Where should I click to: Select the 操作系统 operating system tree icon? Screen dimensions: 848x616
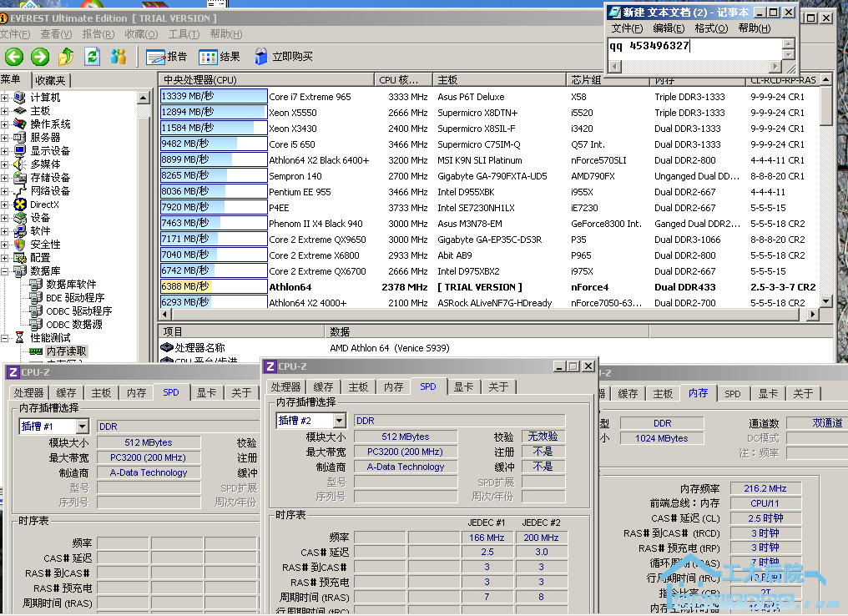click(19, 124)
